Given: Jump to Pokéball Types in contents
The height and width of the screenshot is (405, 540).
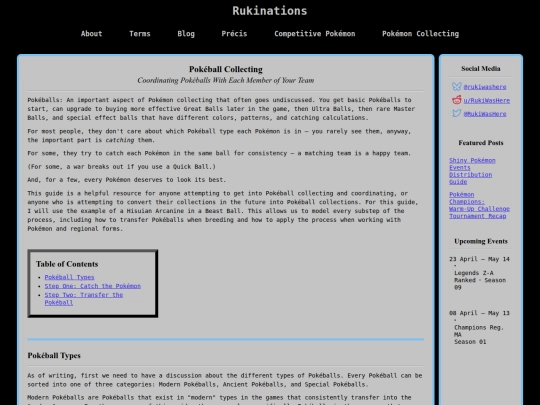Looking at the screenshot, I should click(x=69, y=277).
